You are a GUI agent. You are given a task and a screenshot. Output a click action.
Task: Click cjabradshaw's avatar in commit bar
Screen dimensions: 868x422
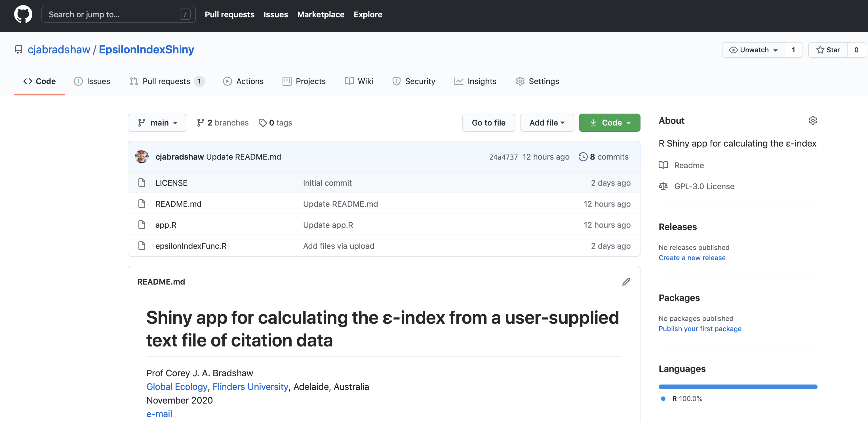click(x=142, y=157)
